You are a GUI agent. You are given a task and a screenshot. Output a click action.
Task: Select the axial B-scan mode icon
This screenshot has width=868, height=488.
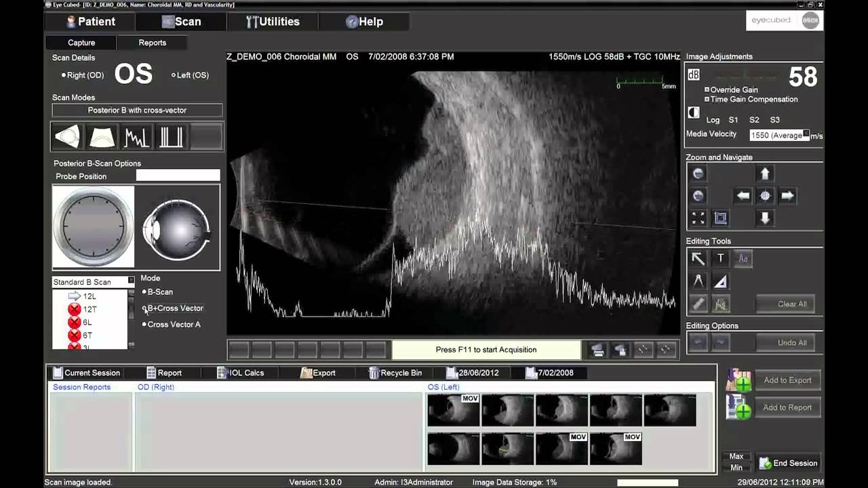pos(67,137)
